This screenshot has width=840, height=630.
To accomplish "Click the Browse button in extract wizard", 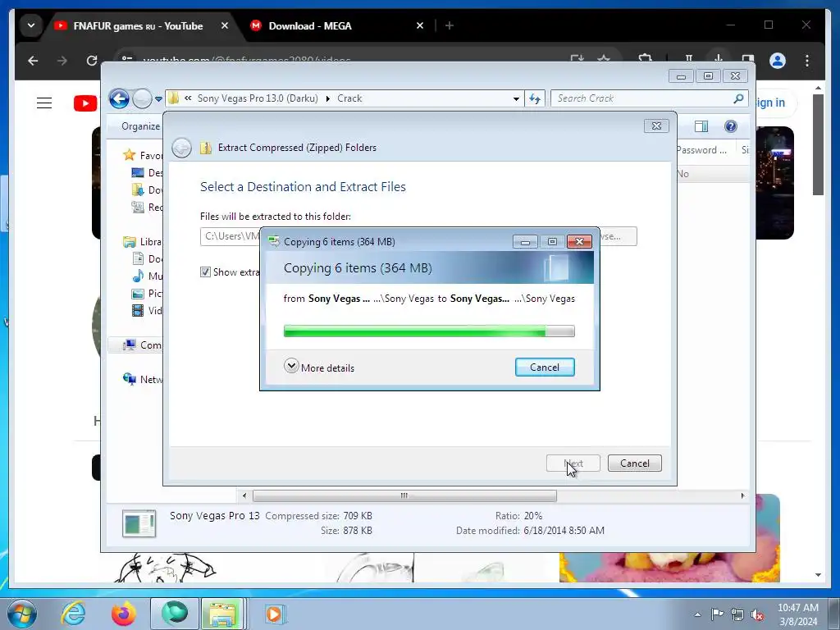I will 619,236.
